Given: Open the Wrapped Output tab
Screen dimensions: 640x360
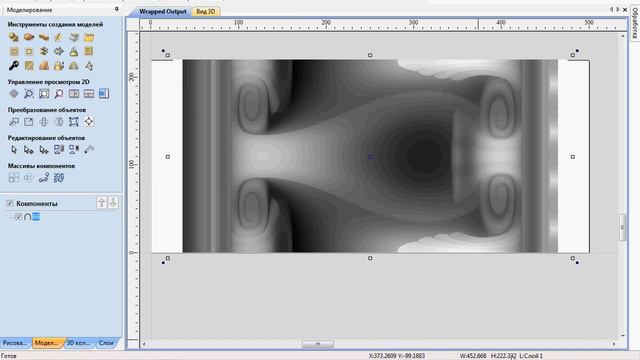Looking at the screenshot, I should pyautogui.click(x=162, y=11).
